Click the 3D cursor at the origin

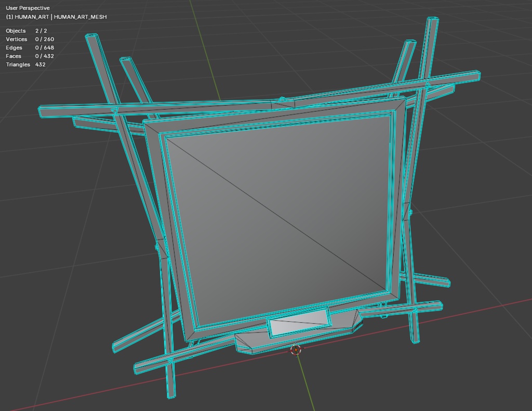tap(296, 350)
